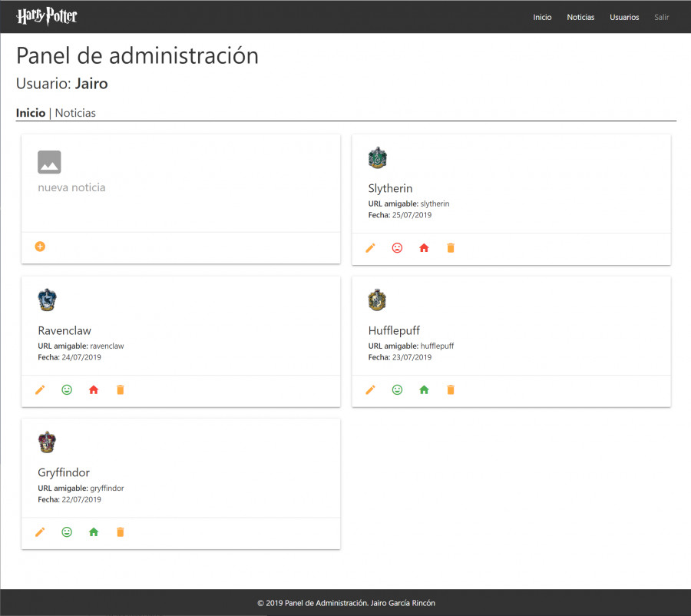Delete the Hufflepuff entry with trash icon
Viewport: 691px width, 616px height.
pos(451,389)
